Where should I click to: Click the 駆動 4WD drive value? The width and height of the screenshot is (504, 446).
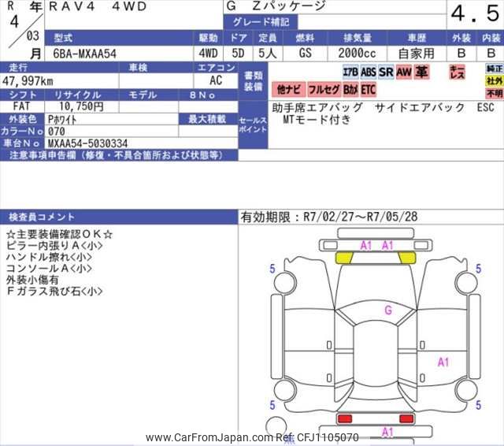[x=208, y=53]
